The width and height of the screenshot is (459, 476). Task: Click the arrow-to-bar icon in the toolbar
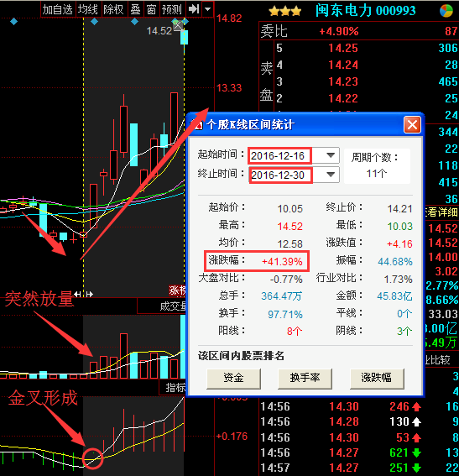pyautogui.click(x=193, y=9)
